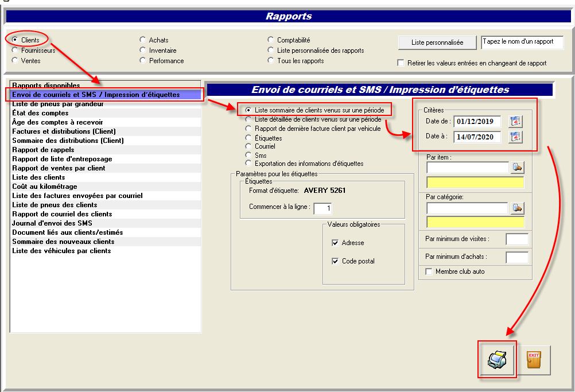The height and width of the screenshot is (392, 575).
Task: Select Tous les rapports radio button
Action: pyautogui.click(x=271, y=60)
